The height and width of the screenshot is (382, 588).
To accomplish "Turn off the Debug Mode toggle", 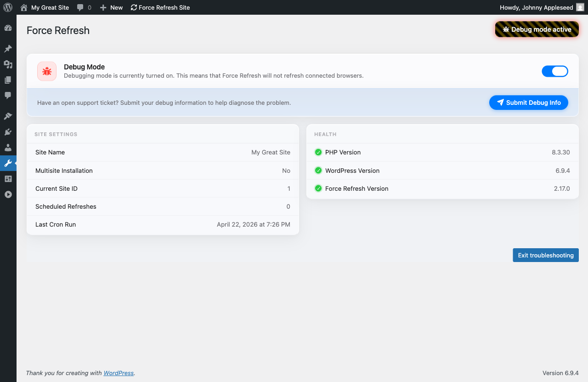I will [x=555, y=71].
